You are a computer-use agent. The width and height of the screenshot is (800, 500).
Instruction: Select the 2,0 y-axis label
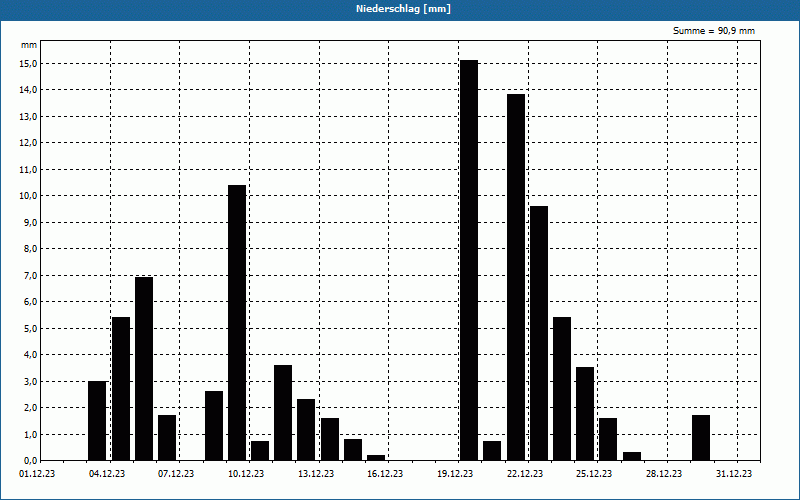29,408
